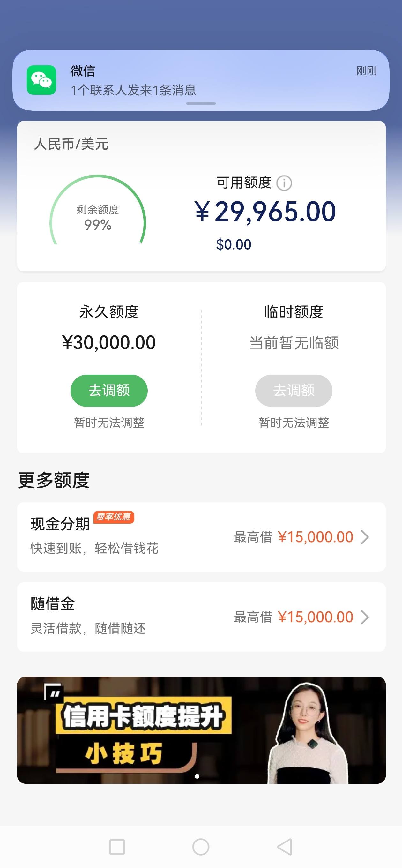Open the 信用卡额度提升小技巧 banner
Viewport: 402px width, 868px height.
[201, 730]
